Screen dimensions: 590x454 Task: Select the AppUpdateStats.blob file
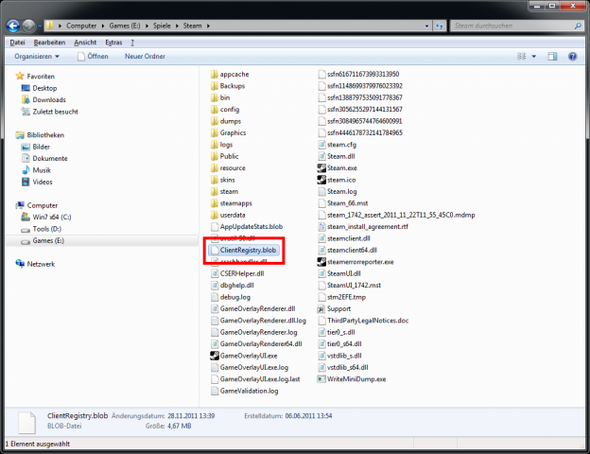[246, 226]
